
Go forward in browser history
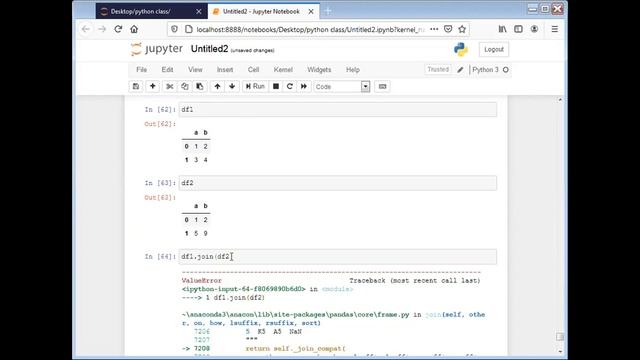point(102,29)
